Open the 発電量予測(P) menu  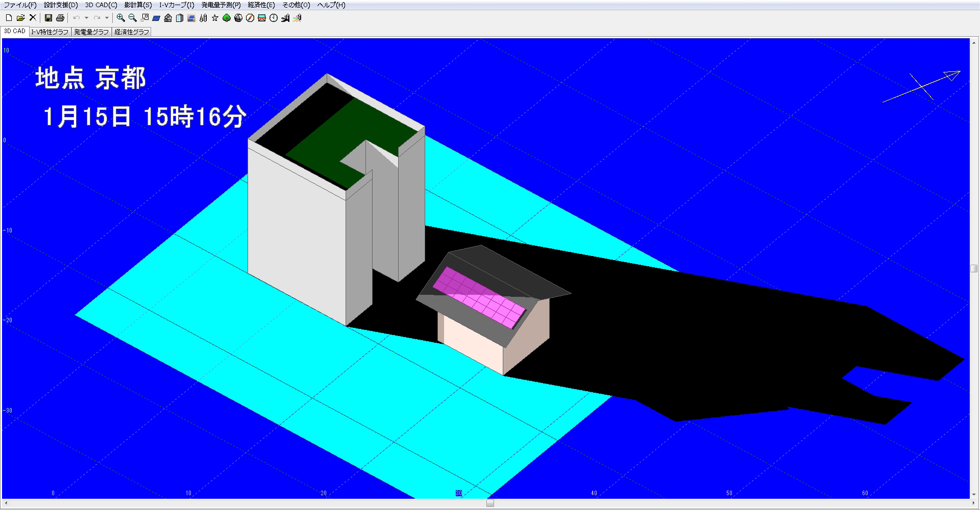coord(221,5)
